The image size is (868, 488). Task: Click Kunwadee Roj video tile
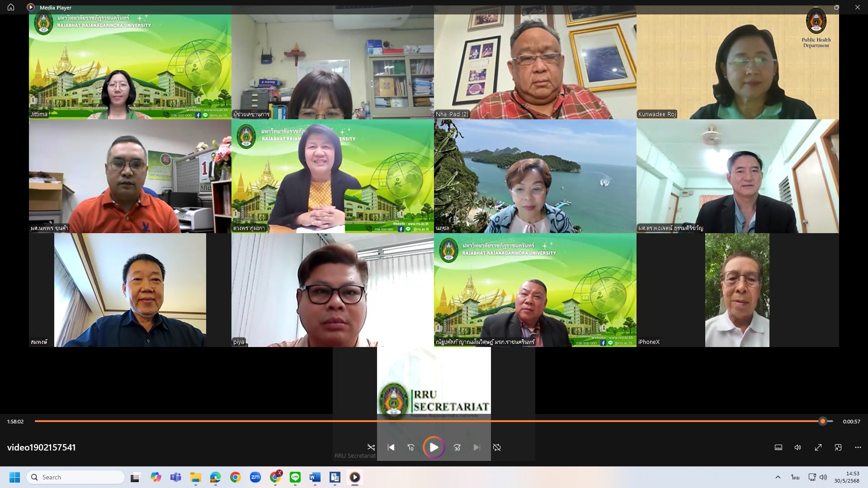coord(738,62)
